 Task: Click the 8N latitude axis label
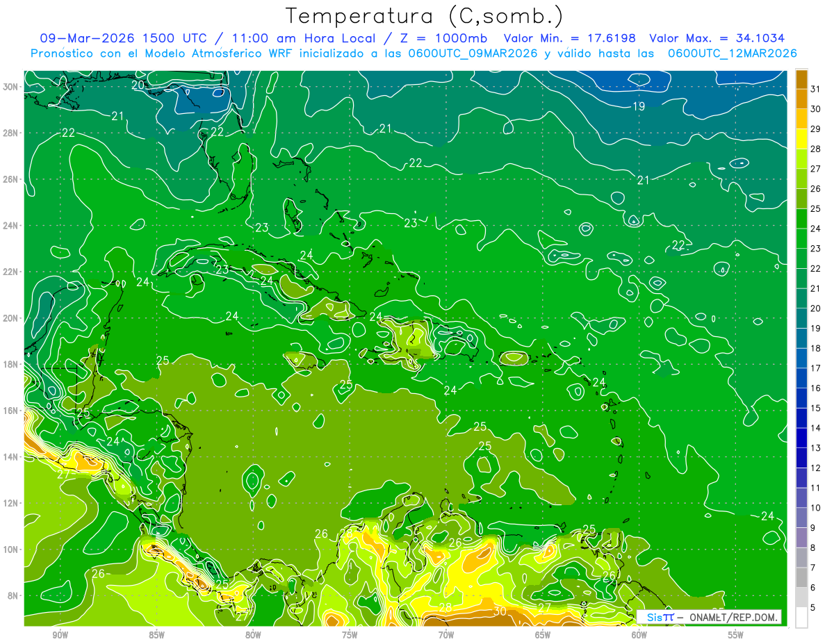click(13, 595)
